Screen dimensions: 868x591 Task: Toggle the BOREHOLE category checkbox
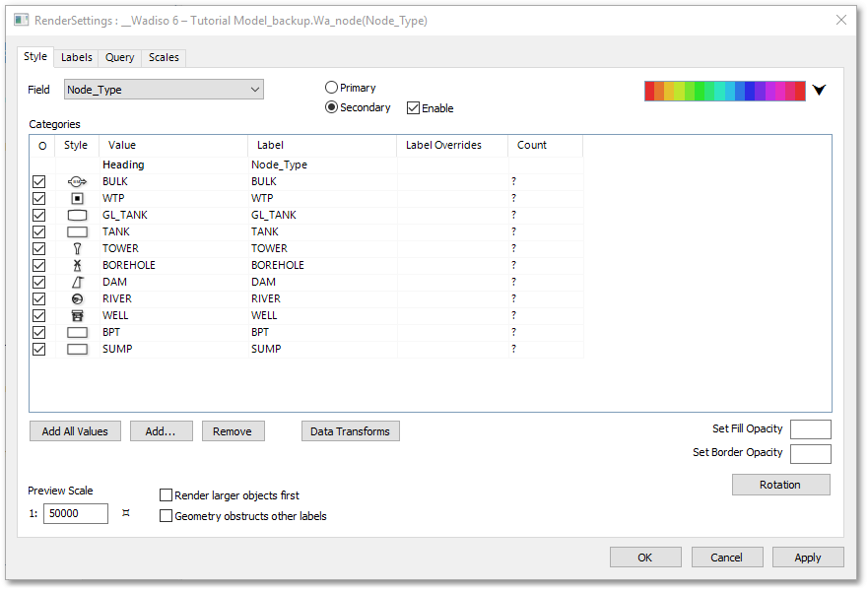coord(38,266)
